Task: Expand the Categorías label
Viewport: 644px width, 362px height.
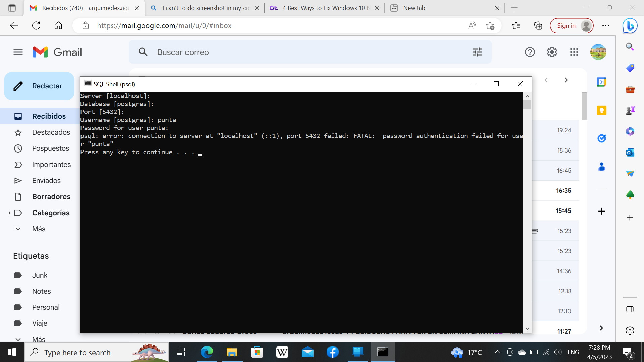Action: [x=9, y=213]
